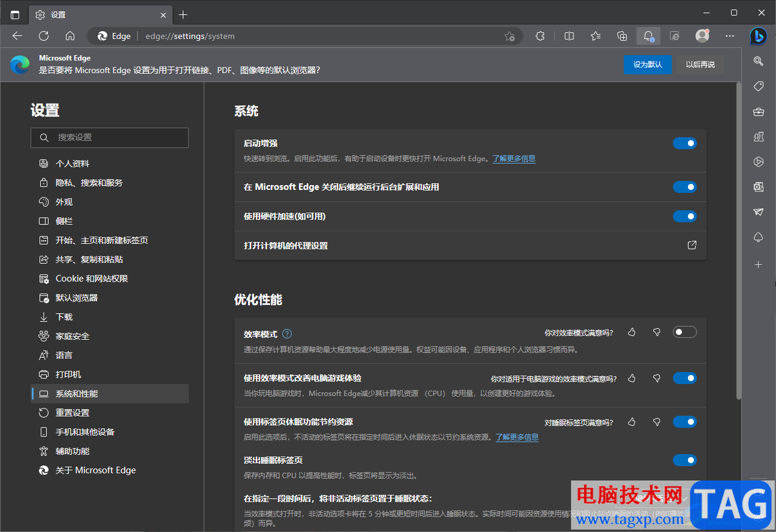The width and height of the screenshot is (776, 532).
Task: Click the address bar showing edge://settings/system
Action: click(306, 36)
